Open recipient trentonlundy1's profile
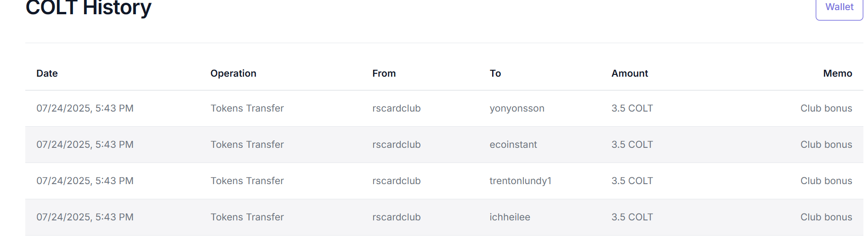The height and width of the screenshot is (236, 868). tap(520, 181)
